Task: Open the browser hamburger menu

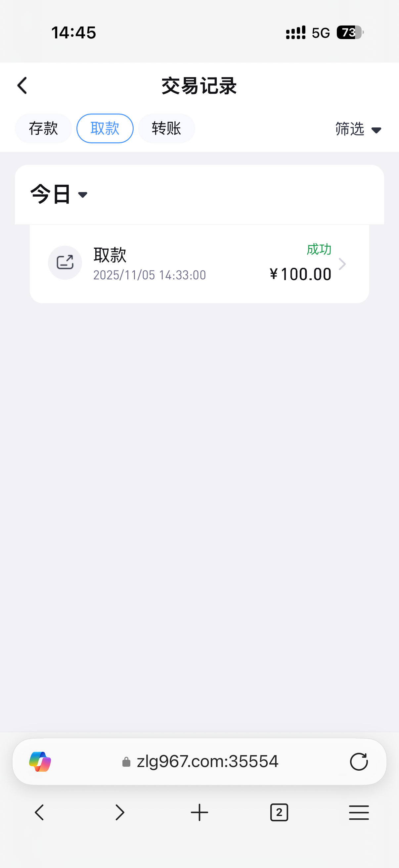Action: point(359,812)
